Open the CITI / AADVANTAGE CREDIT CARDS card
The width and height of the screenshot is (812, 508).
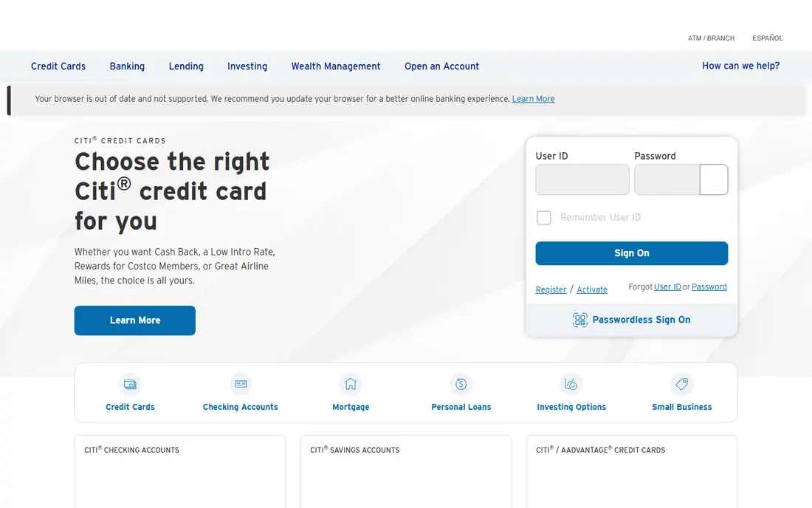click(631, 471)
